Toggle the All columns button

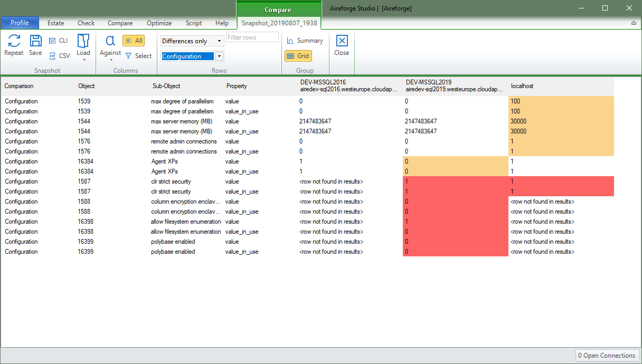click(x=134, y=40)
